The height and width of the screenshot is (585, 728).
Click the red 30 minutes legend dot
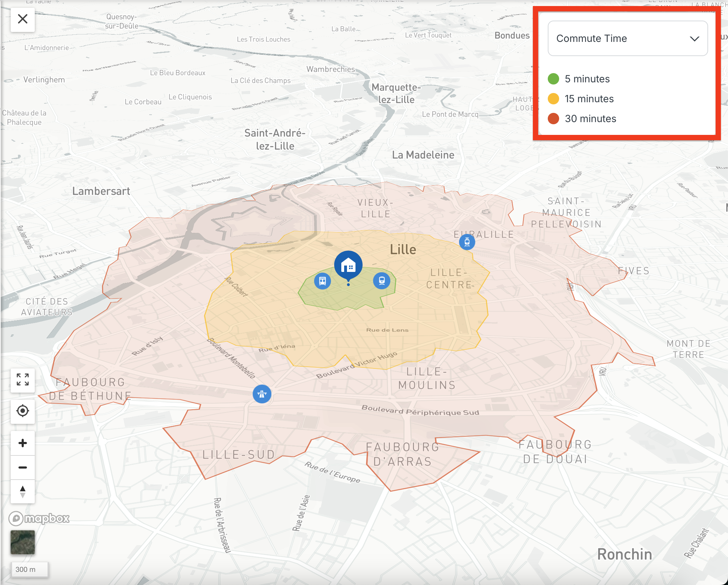553,119
